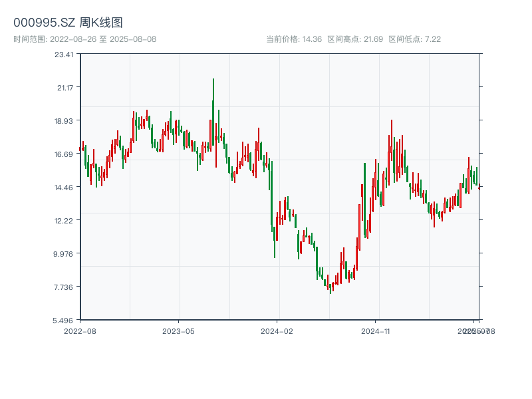Click y-axis value 12.22

[x=64, y=221]
